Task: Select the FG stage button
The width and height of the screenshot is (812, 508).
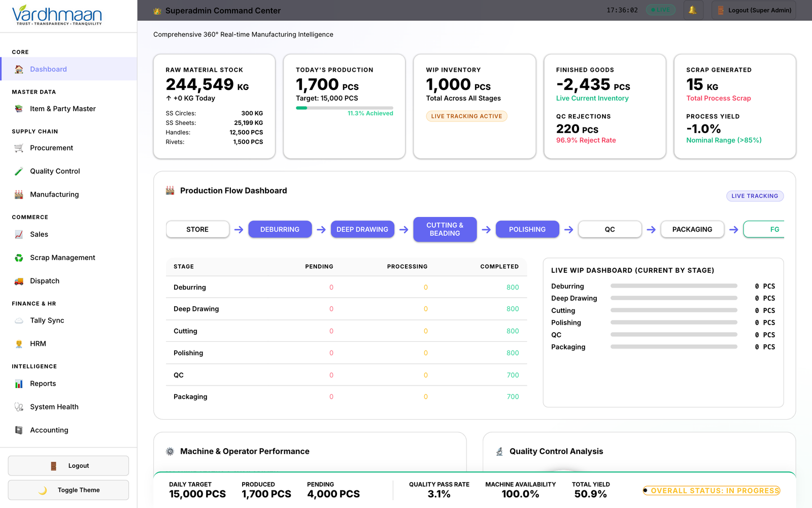Action: click(764, 230)
